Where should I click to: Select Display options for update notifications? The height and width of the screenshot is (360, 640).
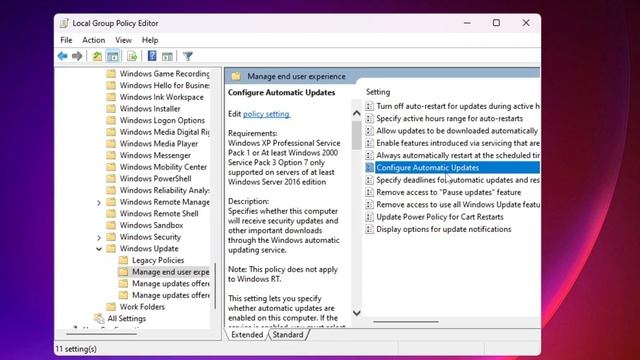[x=444, y=229]
